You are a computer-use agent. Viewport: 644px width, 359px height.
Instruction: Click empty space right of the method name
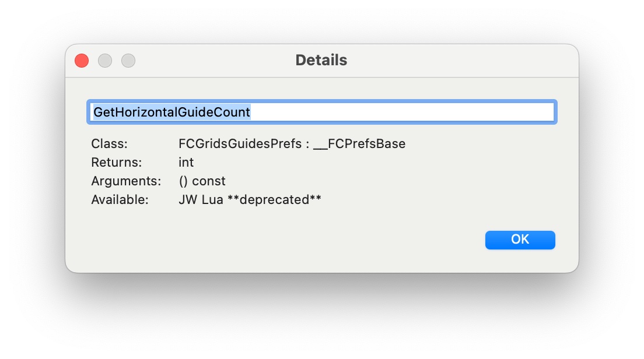point(408,112)
